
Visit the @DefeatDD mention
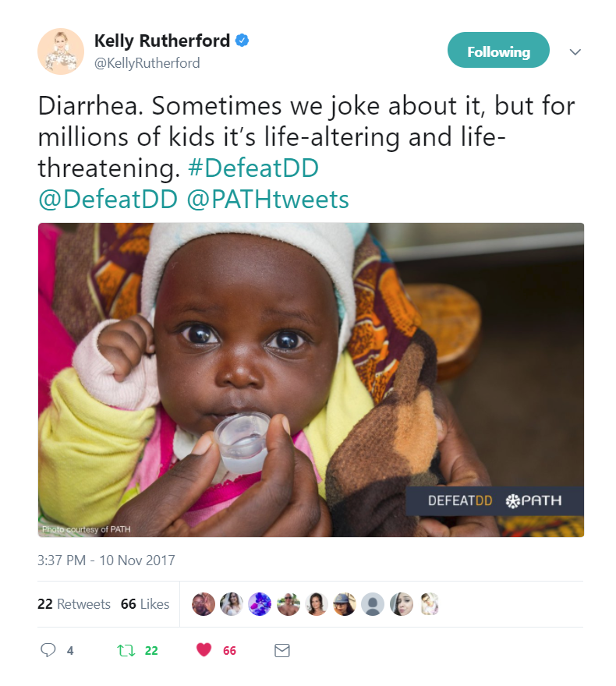[108, 200]
